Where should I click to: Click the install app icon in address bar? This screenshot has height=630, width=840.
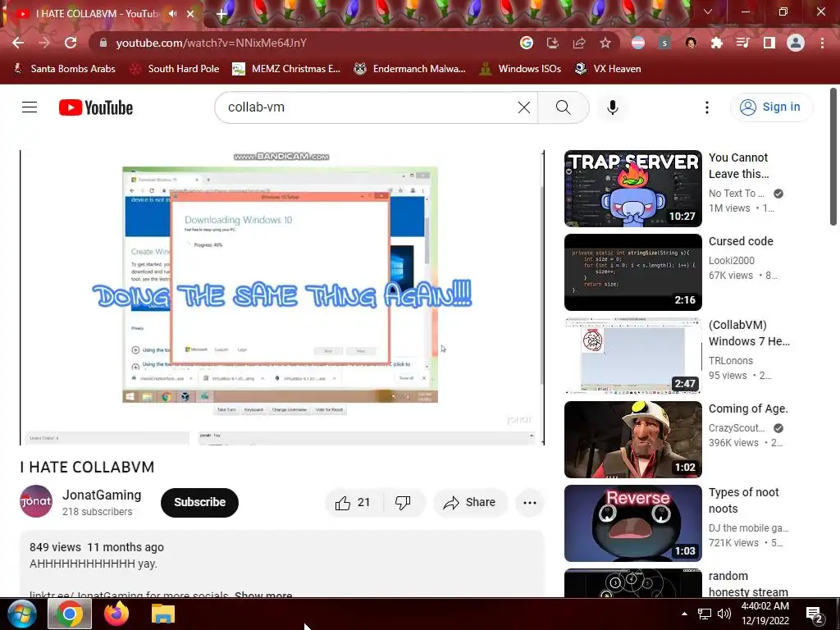(552, 43)
